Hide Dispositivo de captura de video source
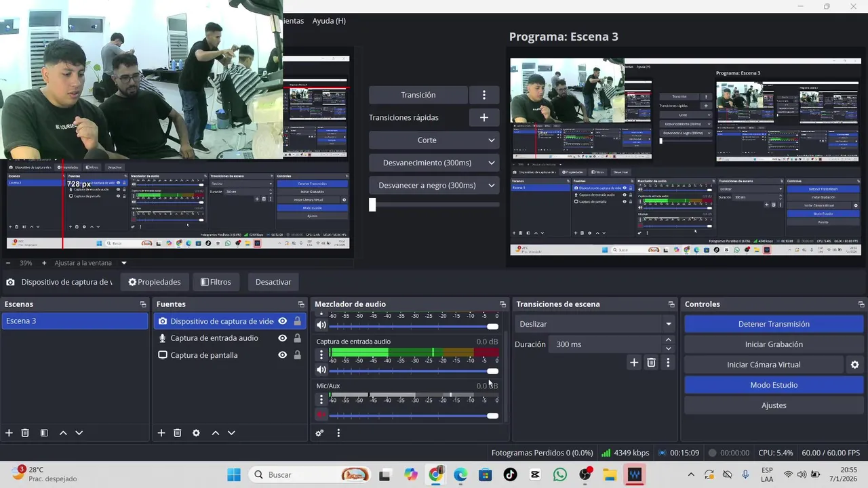 point(283,321)
